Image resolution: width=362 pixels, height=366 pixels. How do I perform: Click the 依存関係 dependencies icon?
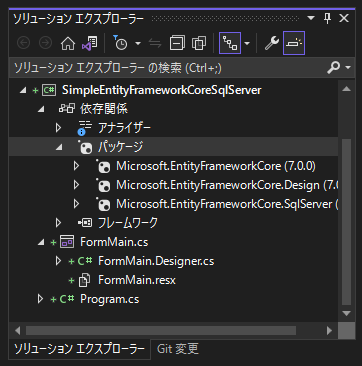point(67,109)
